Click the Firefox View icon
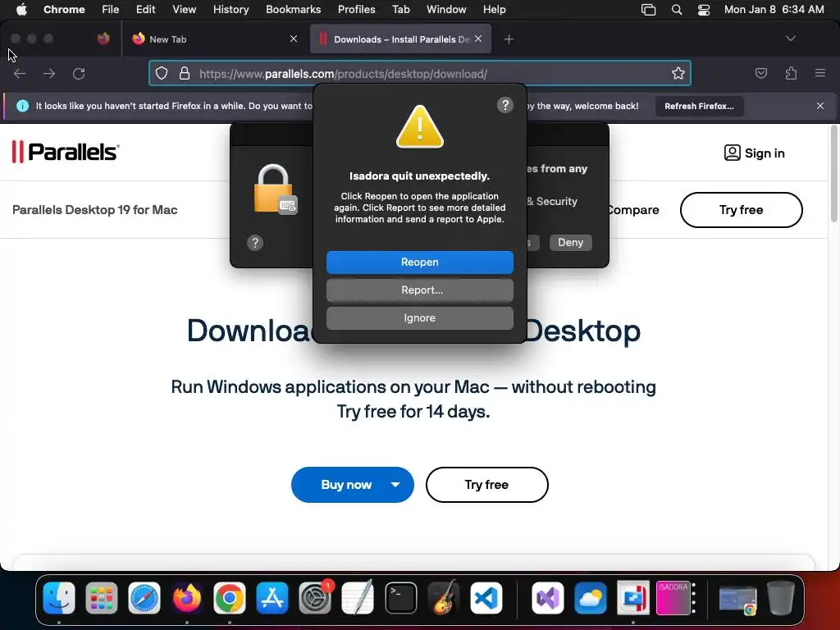This screenshot has height=630, width=840. click(103, 39)
